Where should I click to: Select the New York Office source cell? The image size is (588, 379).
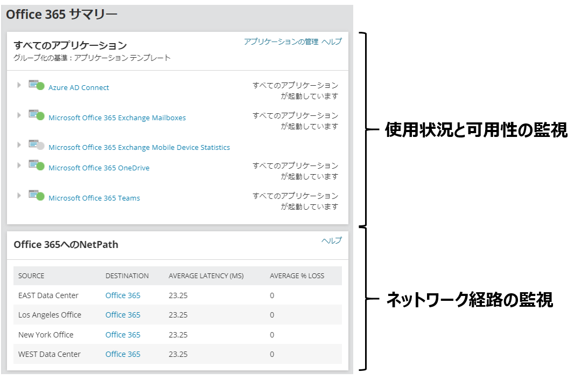point(46,335)
